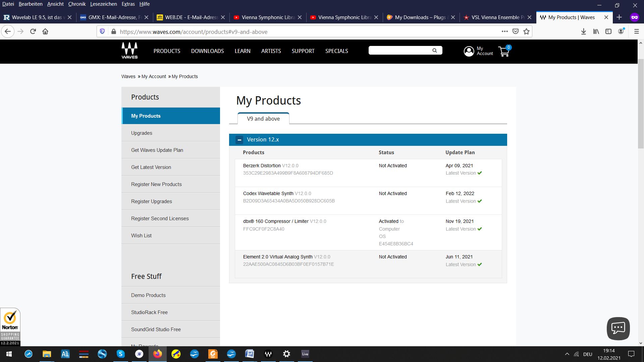Select Element 2.0 Virtual Analog Synth

pos(277,257)
